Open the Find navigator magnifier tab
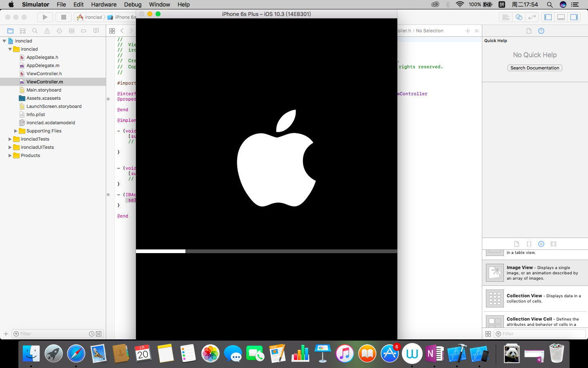Viewport: 588px width, 368px height. [35, 31]
